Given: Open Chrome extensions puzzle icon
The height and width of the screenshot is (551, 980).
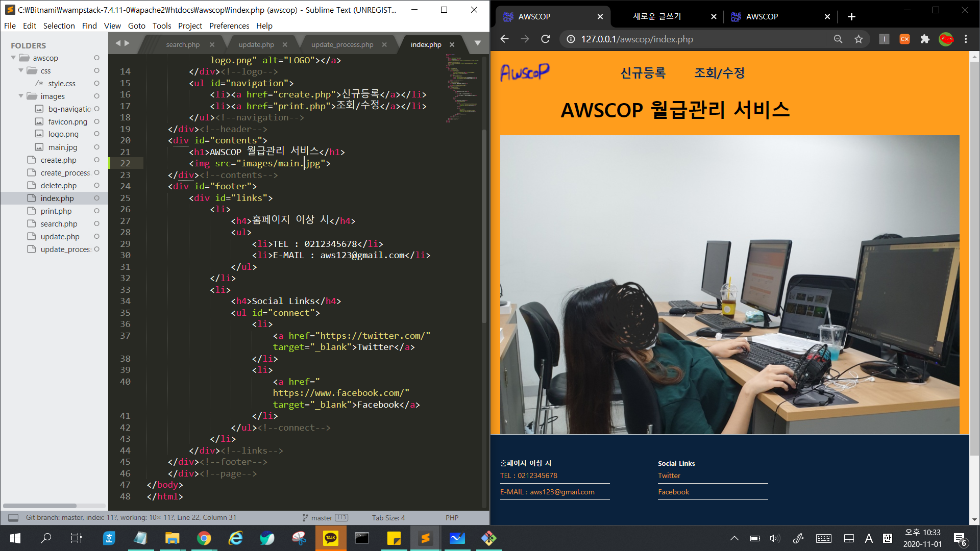Looking at the screenshot, I should tap(925, 39).
